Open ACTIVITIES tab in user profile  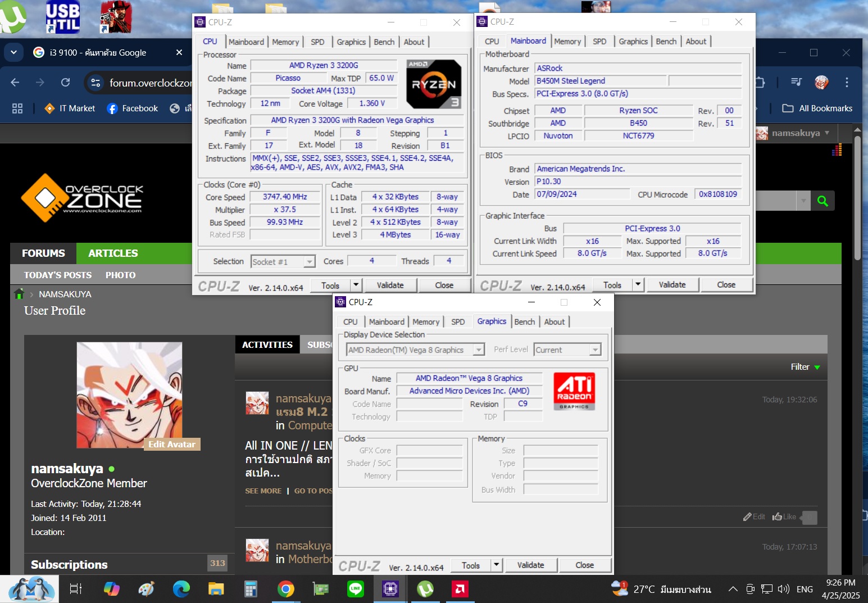point(267,344)
